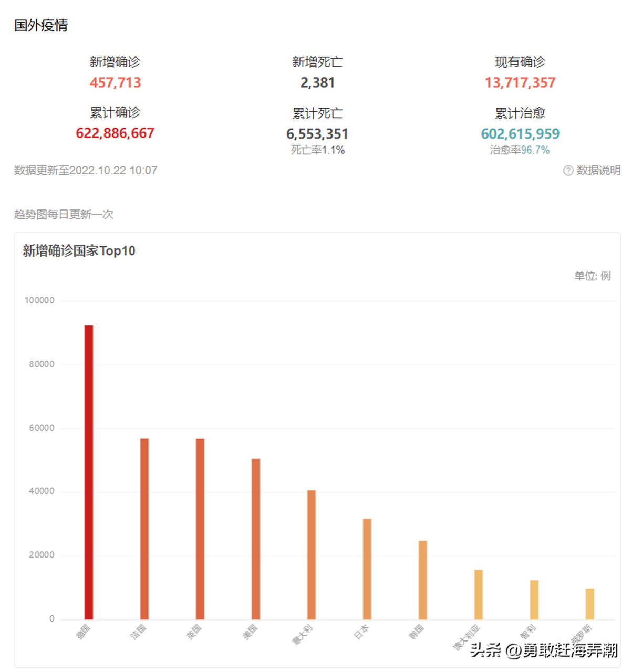
Task: Click the 100000 value on the y-axis
Action: click(41, 301)
